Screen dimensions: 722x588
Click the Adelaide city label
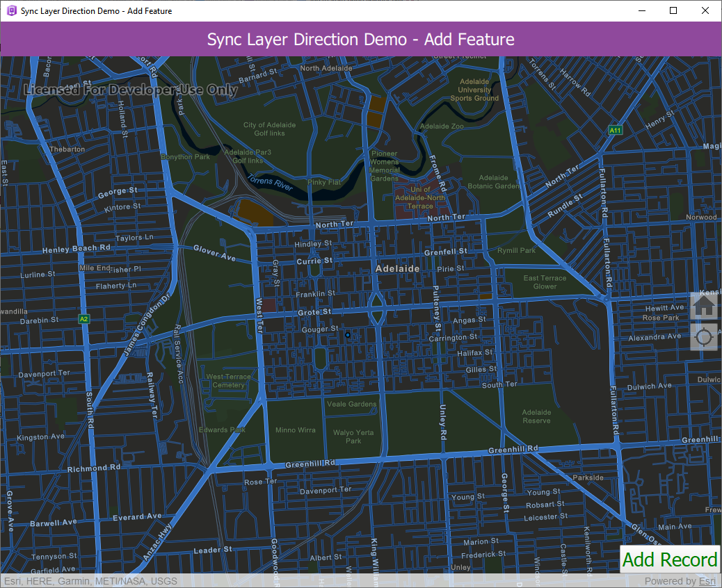397,269
